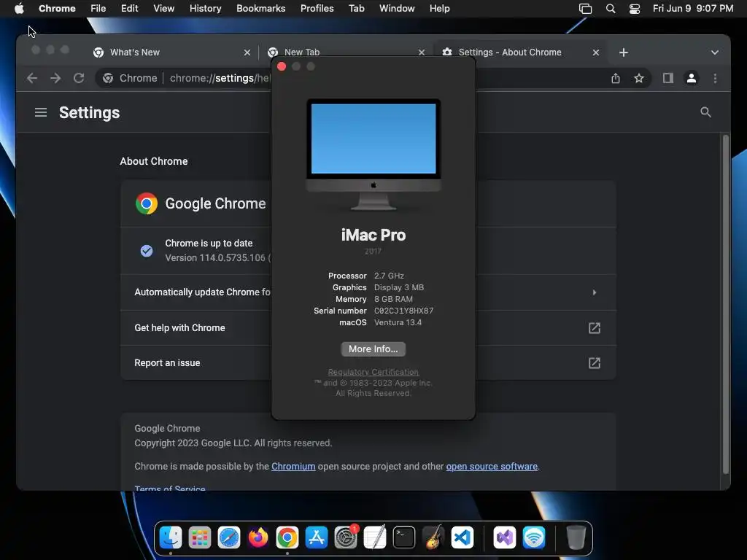Image resolution: width=747 pixels, height=560 pixels.
Task: Open a new Chrome tab with the plus button
Action: pyautogui.click(x=623, y=52)
